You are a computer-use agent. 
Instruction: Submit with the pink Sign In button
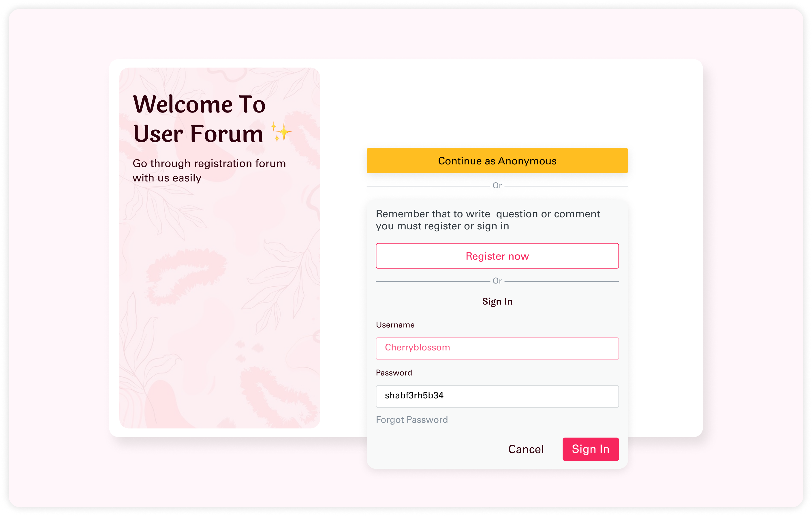pos(591,449)
